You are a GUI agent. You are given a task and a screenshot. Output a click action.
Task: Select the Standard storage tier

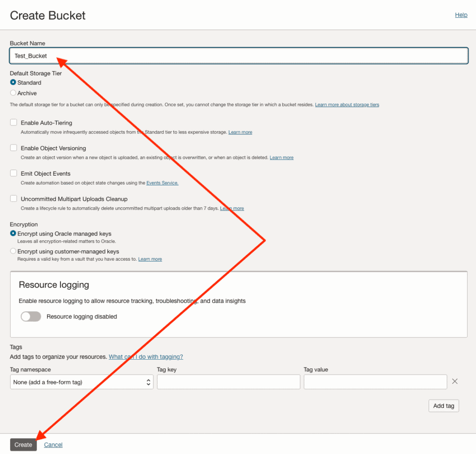click(x=13, y=83)
